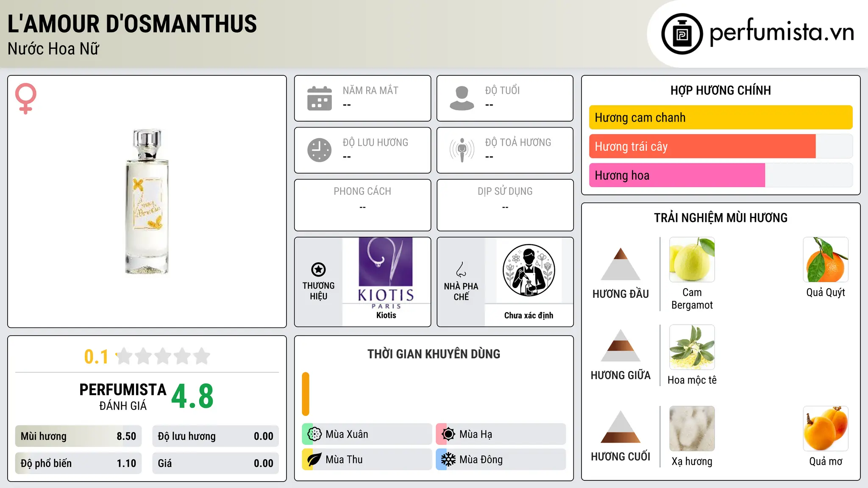The height and width of the screenshot is (488, 868).
Task: Select the Mùa Xuân season label
Action: tap(347, 434)
